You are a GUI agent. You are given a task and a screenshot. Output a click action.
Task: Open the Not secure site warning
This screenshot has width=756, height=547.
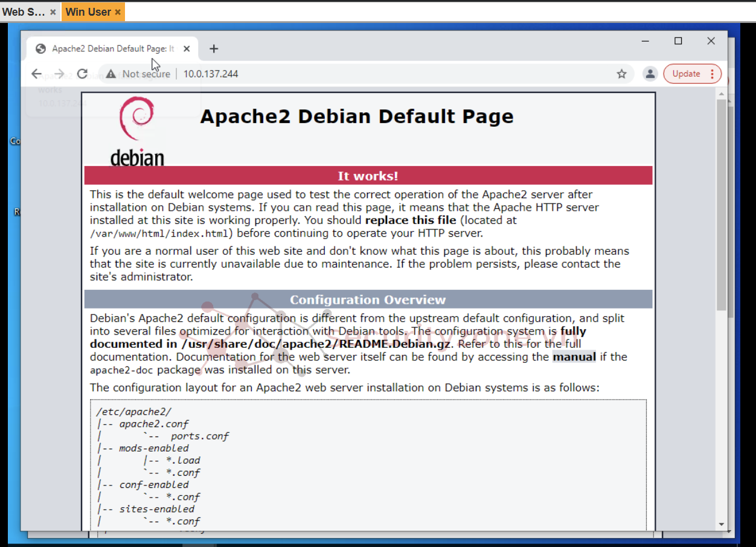coord(138,74)
